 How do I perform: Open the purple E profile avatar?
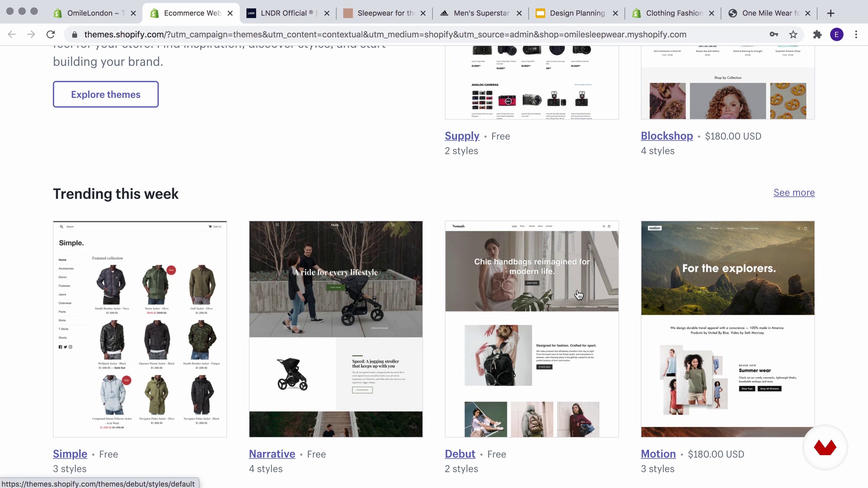[x=837, y=34]
